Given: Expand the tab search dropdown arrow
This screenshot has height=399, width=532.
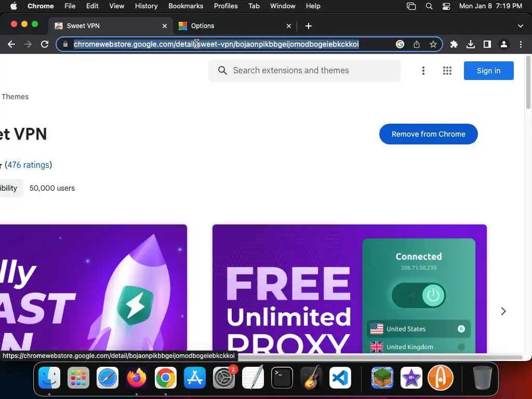Looking at the screenshot, I should tap(521, 26).
